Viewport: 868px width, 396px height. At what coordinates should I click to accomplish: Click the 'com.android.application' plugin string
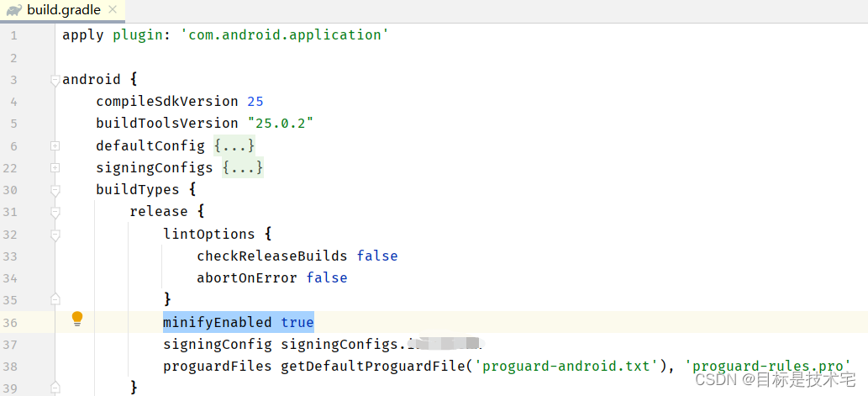pyautogui.click(x=284, y=34)
